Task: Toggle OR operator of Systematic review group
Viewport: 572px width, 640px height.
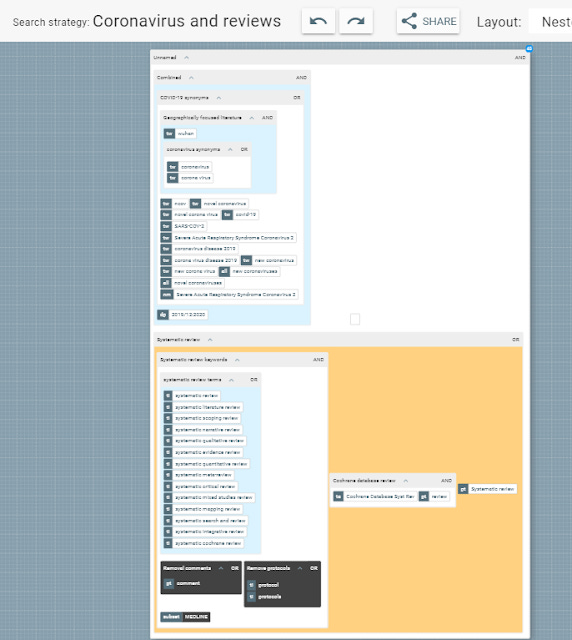Action: pos(516,340)
